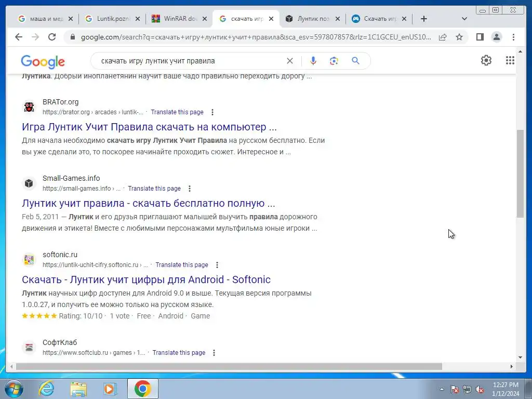Viewport: 532px width, 399px height.
Task: Close the WinRAR download tab
Action: click(x=205, y=19)
